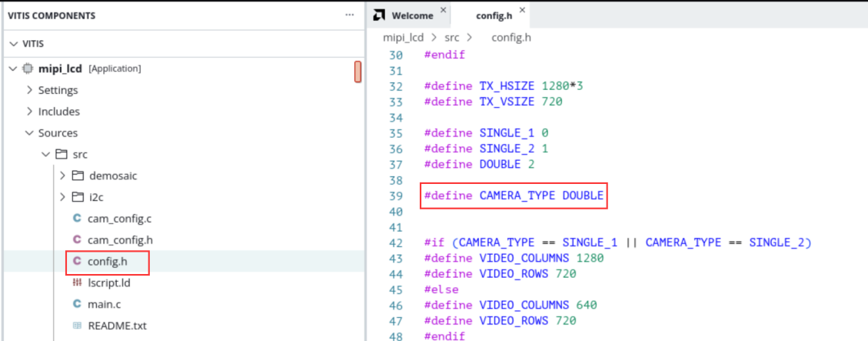Click the explorer panel scrollbar thumb
This screenshot has height=341, width=868.
coord(358,72)
